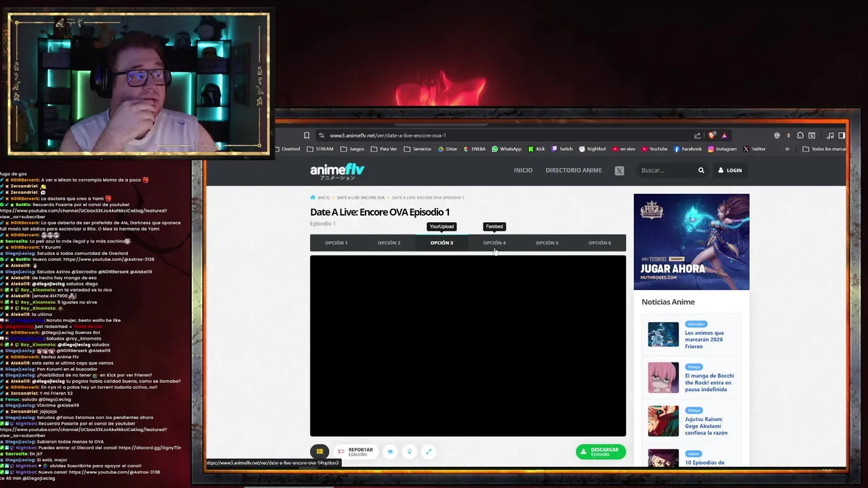Click the REPORTAR Episodio button
Screen dimensions: 868x488
tap(355, 451)
